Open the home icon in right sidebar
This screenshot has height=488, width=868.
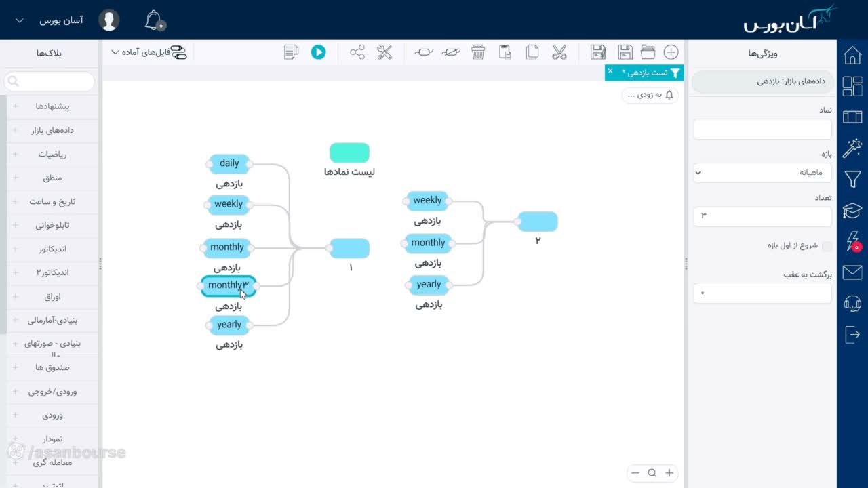click(x=852, y=55)
